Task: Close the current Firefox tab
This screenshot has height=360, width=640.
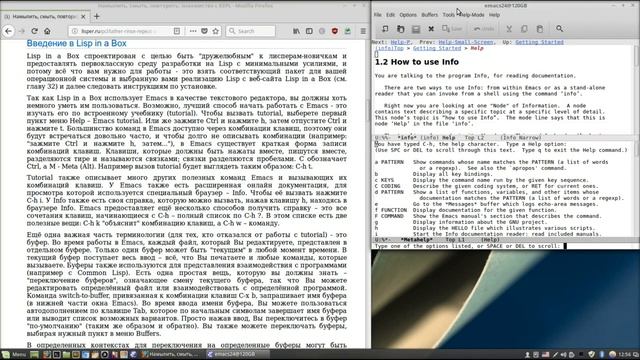Action: pos(83,17)
